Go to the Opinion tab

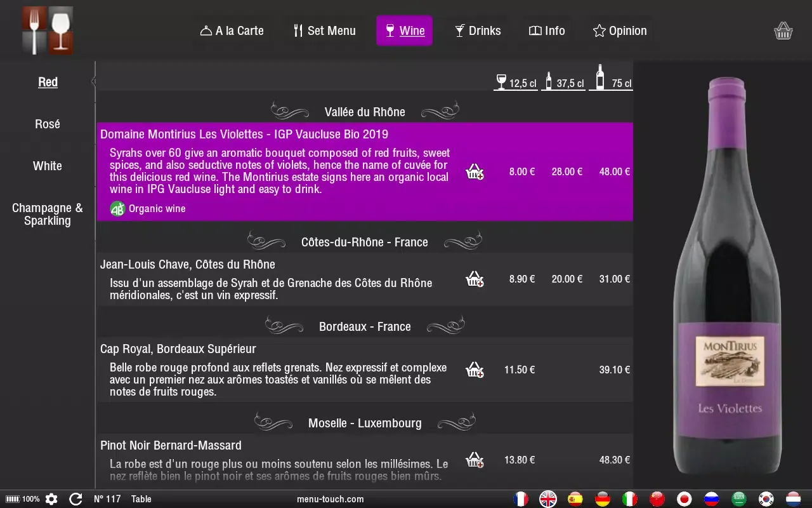(620, 30)
